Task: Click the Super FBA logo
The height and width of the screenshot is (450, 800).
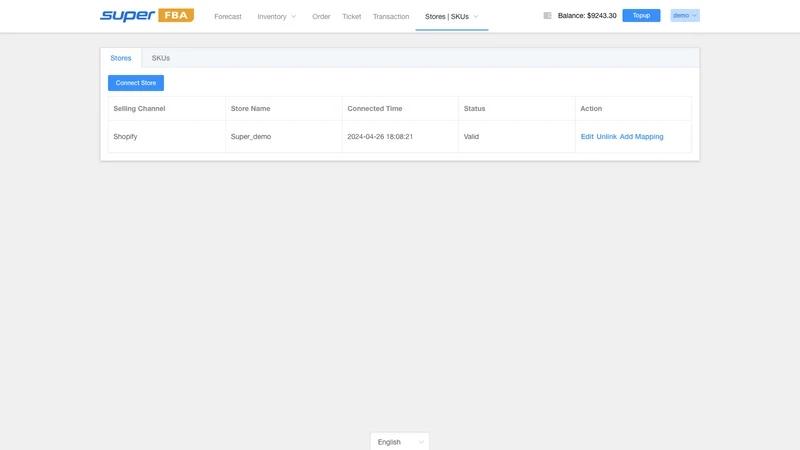Action: coord(147,15)
